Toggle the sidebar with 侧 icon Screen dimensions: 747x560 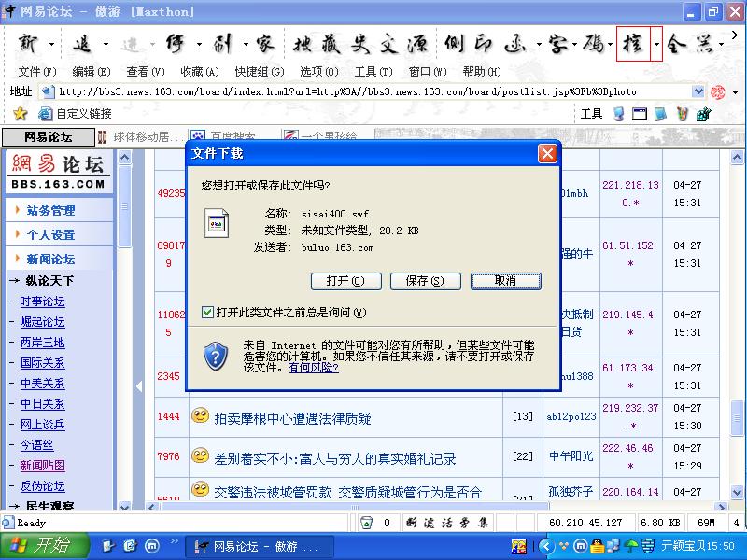pyautogui.click(x=455, y=44)
